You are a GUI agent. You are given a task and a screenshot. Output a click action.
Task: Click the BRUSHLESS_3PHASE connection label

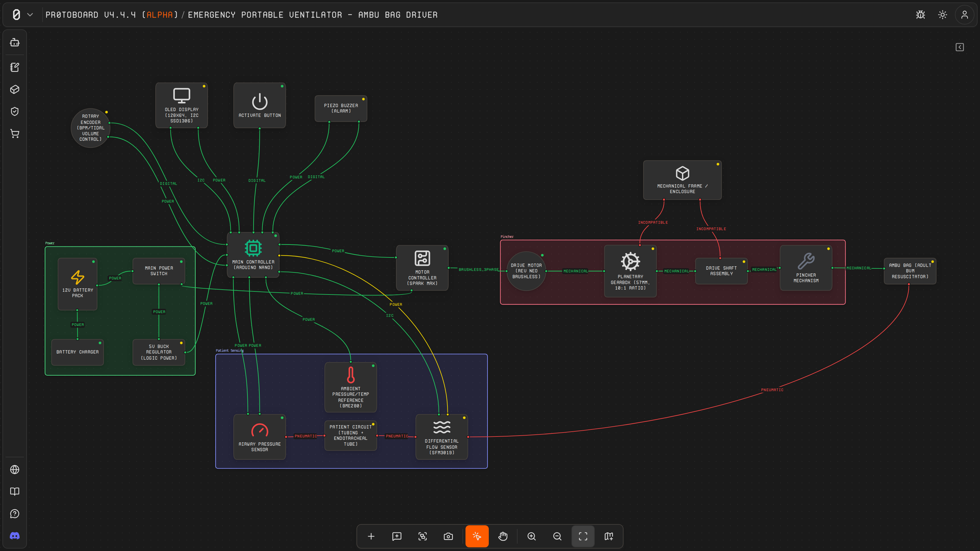[x=479, y=270]
